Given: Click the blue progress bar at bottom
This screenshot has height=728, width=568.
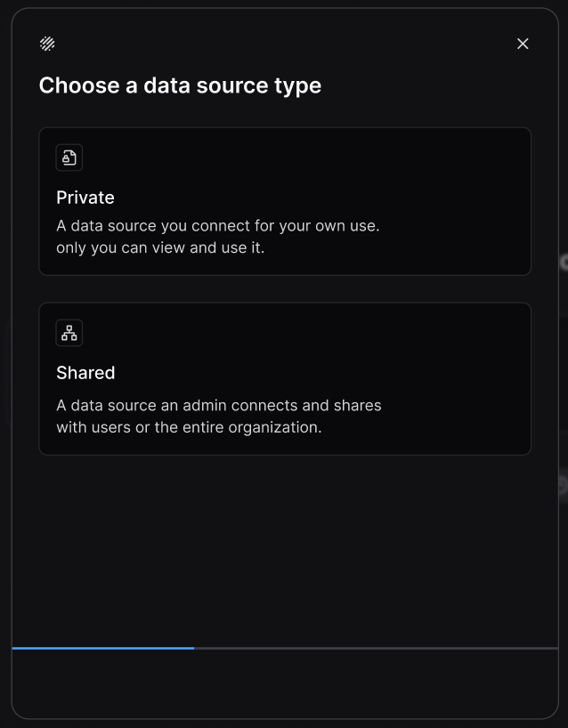Looking at the screenshot, I should click(x=102, y=648).
